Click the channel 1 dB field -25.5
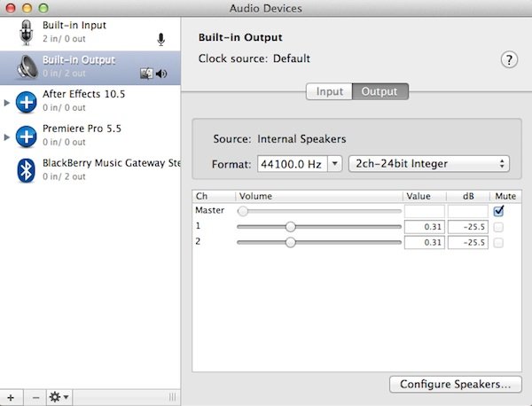The height and width of the screenshot is (406, 532). 468,227
